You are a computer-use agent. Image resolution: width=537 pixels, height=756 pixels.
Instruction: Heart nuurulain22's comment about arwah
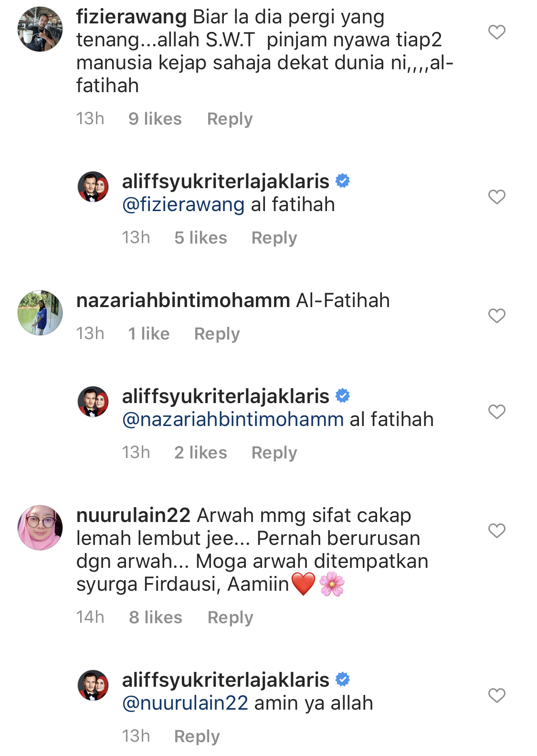[496, 531]
